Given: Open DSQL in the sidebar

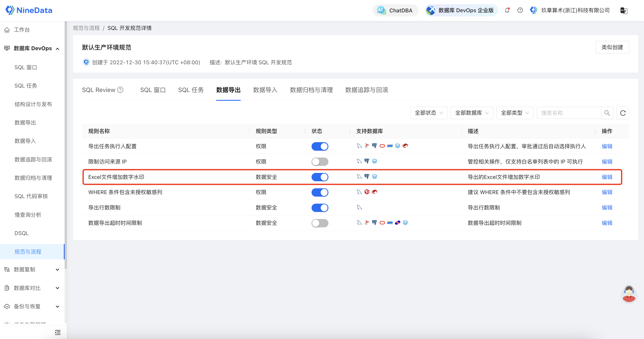Looking at the screenshot, I should point(22,233).
